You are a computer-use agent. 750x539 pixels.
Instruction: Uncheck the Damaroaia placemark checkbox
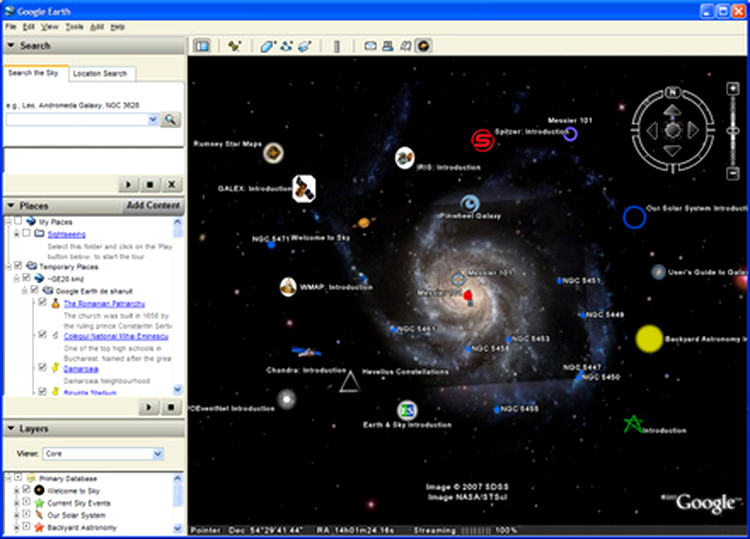click(x=43, y=367)
